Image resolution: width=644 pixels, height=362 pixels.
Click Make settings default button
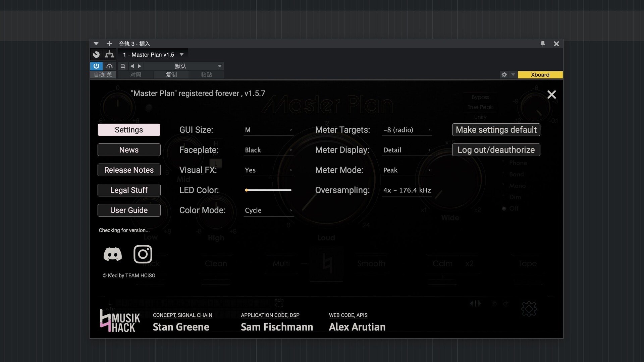tap(496, 130)
